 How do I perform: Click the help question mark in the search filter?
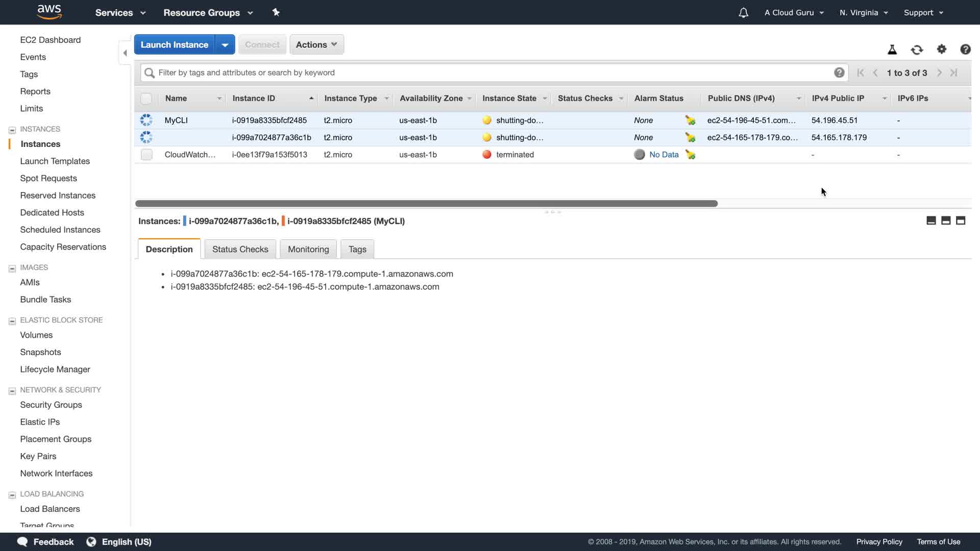click(839, 72)
